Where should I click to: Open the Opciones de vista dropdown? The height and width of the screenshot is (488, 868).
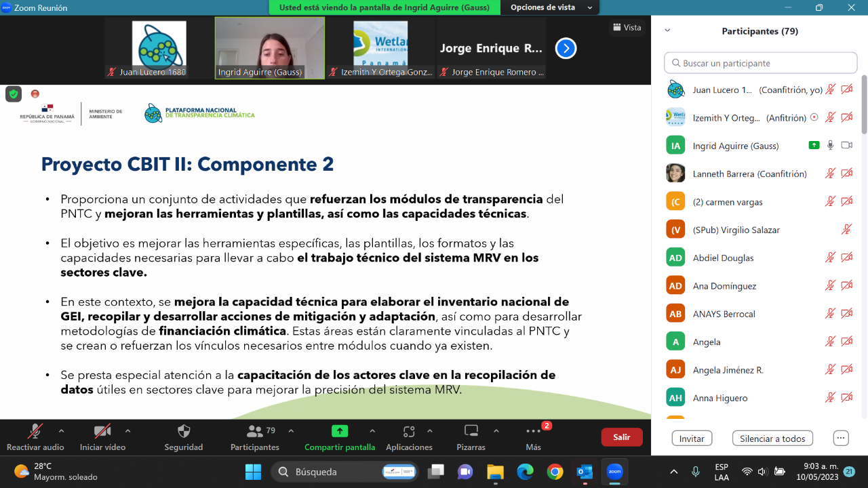pyautogui.click(x=551, y=7)
